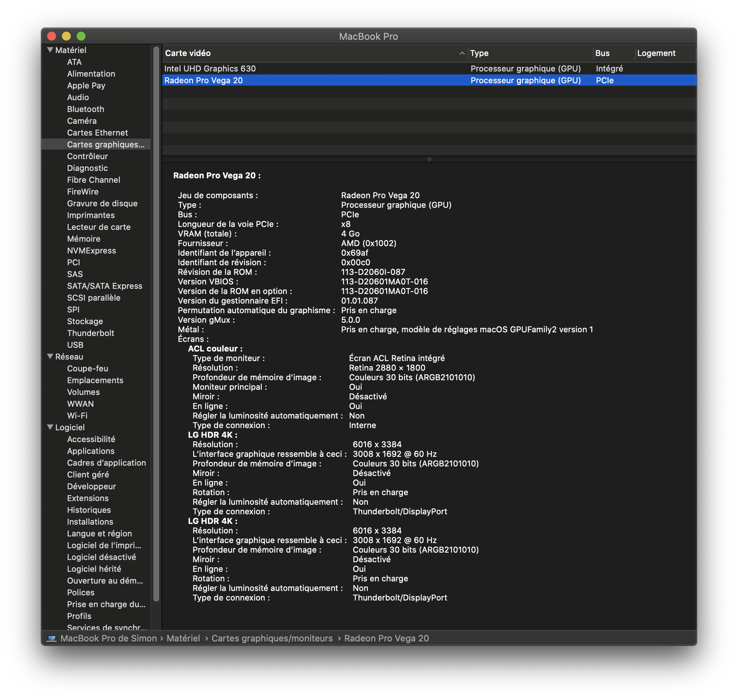738x700 pixels.
Task: Open SATA/SATA Express section
Action: (x=105, y=286)
